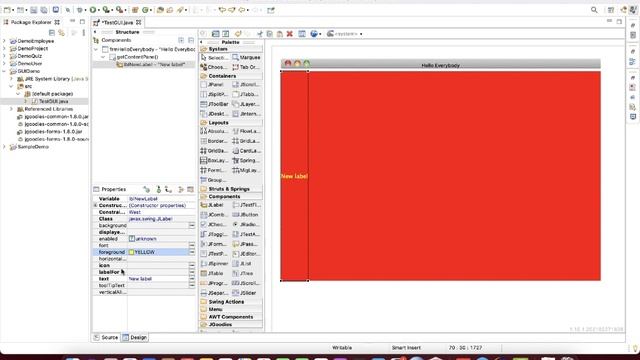Image resolution: width=640 pixels, height=360 pixels.
Task: Pick CardLayout from palette
Action: pos(246,151)
